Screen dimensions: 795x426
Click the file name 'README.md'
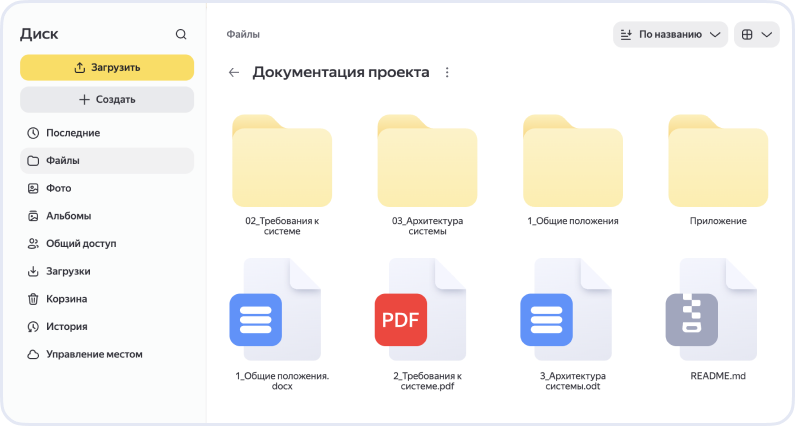pos(718,376)
